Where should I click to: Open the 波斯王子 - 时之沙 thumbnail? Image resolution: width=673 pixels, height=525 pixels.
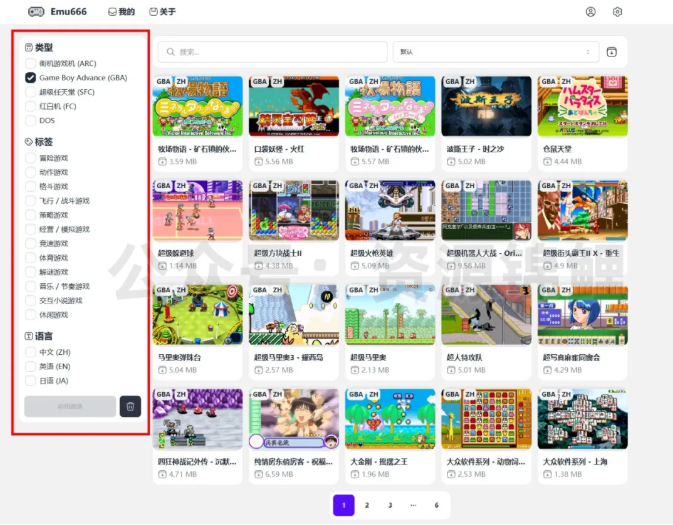(486, 106)
